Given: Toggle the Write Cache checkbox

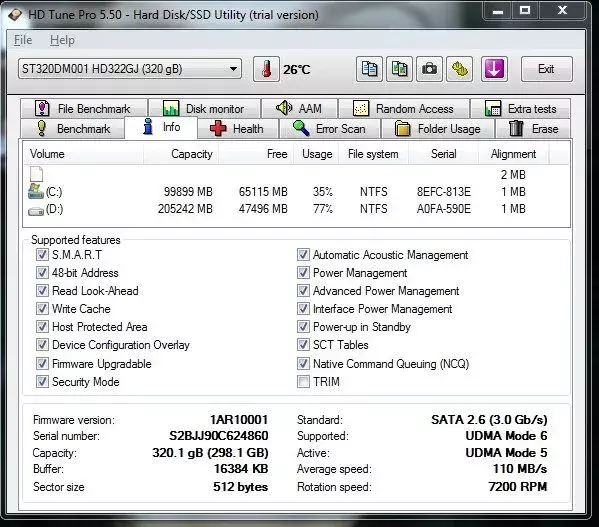Looking at the screenshot, I should pyautogui.click(x=42, y=309).
